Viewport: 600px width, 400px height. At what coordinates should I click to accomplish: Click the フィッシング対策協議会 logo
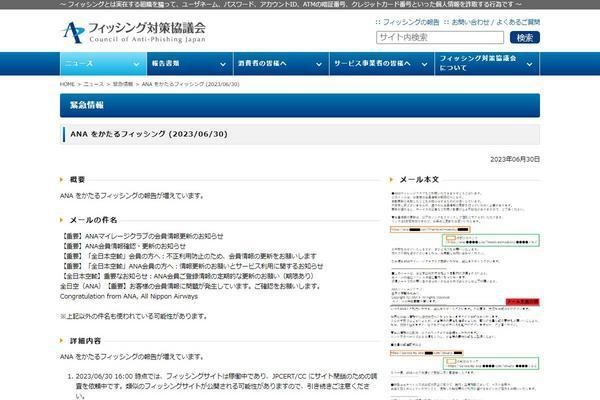point(134,33)
